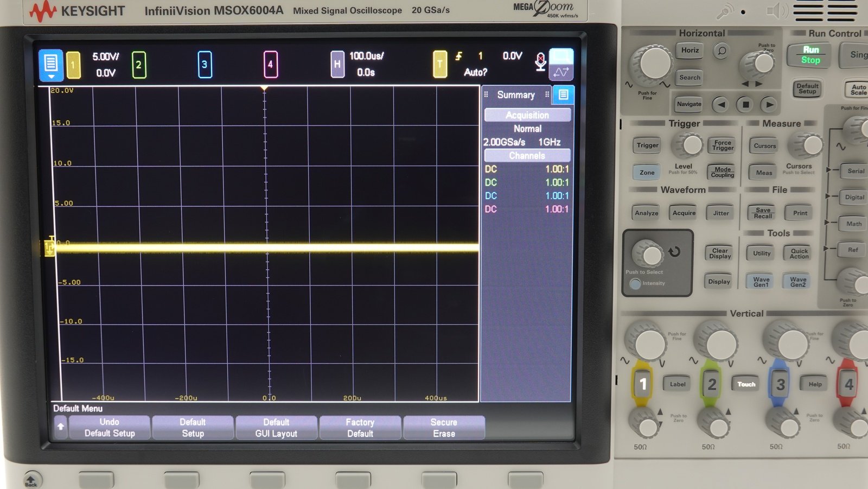868x489 pixels.
Task: Toggle the Run Stop button
Action: click(x=810, y=55)
